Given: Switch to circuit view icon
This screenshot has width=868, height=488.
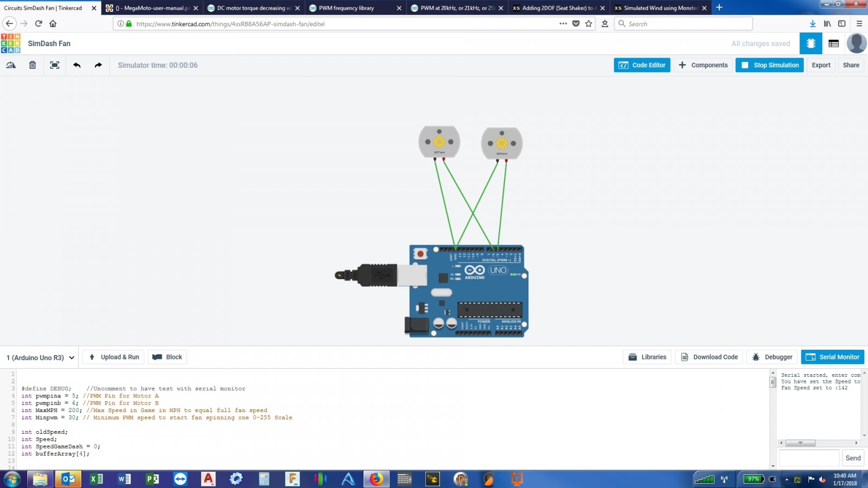Looking at the screenshot, I should coord(811,43).
